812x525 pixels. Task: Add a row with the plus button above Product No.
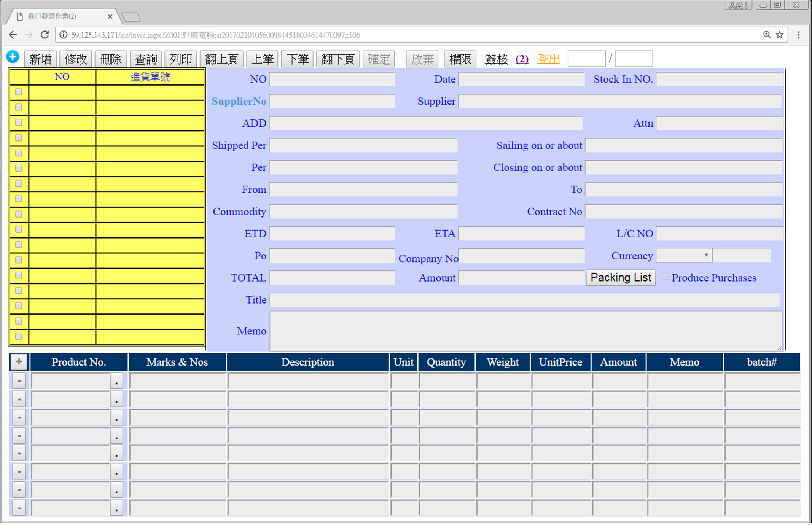click(19, 362)
